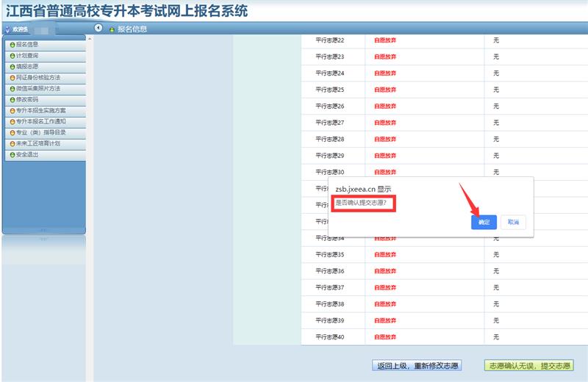588x382 pixels.
Task: Select the row label 平行志愿40
Action: [329, 337]
